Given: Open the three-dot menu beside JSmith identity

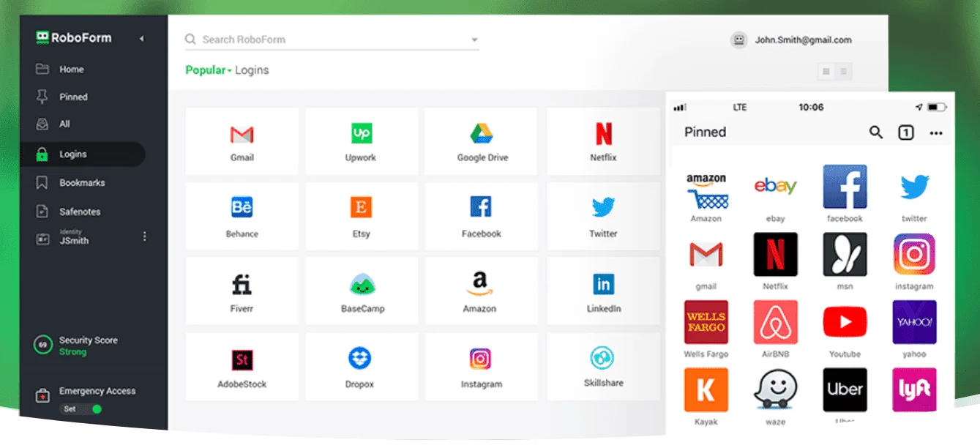Looking at the screenshot, I should tap(144, 236).
